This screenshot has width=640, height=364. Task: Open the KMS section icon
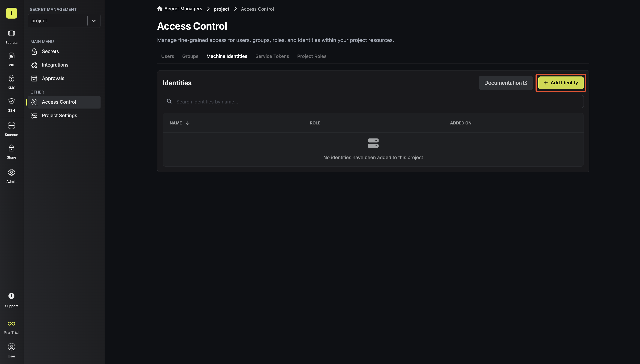[x=11, y=82]
